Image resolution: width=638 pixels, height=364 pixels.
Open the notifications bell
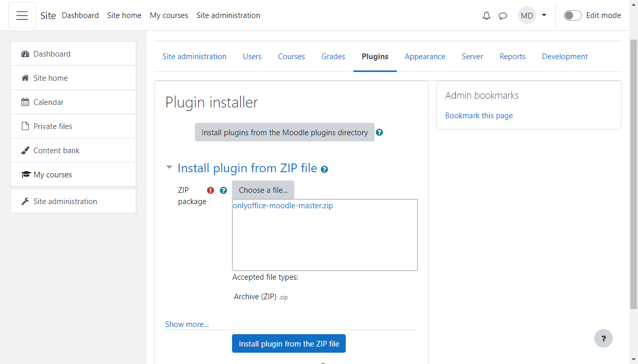point(486,16)
